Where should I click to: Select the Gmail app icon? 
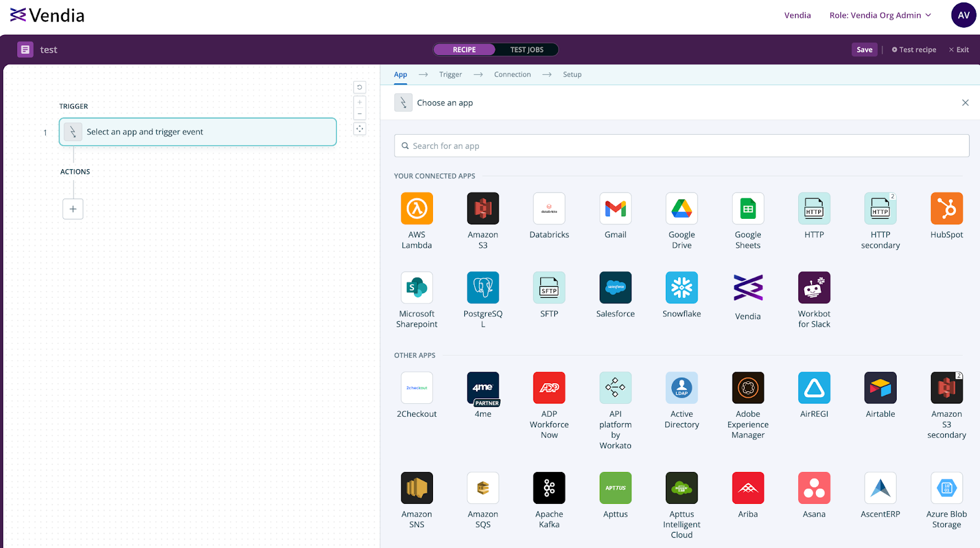pos(615,208)
